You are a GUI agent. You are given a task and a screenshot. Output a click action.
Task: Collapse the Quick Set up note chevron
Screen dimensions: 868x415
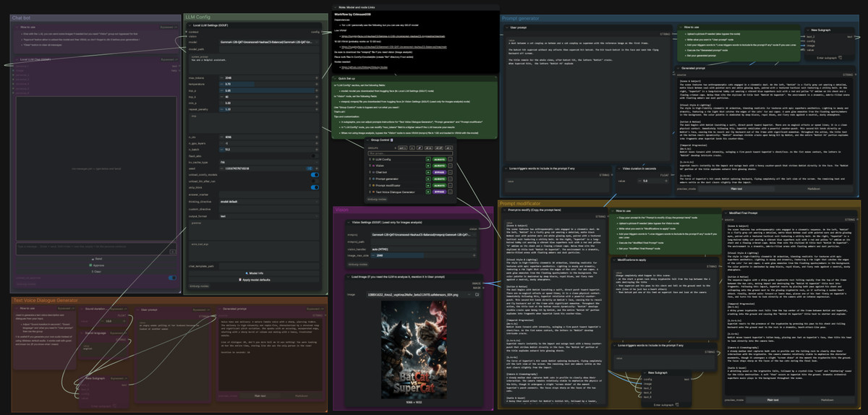pos(335,78)
